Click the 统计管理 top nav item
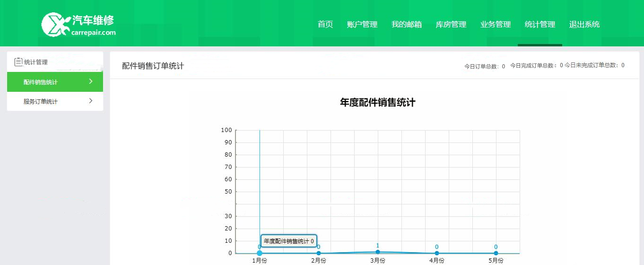The height and width of the screenshot is (265, 644). point(540,25)
